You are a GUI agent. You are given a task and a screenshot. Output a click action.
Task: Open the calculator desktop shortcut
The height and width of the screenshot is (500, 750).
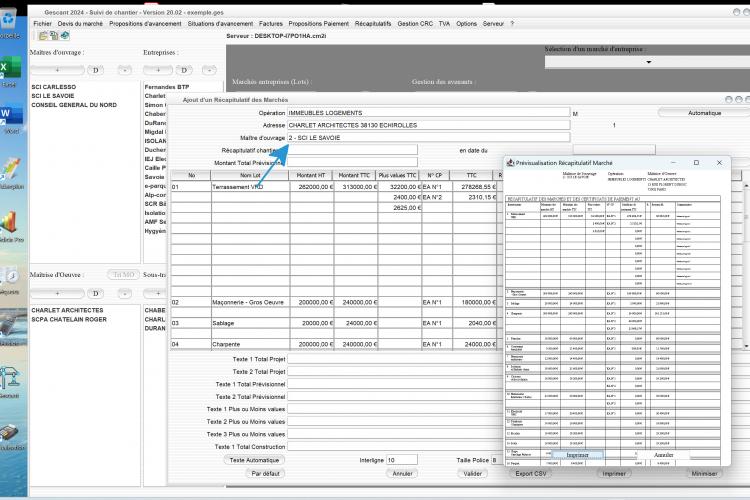click(x=11, y=434)
